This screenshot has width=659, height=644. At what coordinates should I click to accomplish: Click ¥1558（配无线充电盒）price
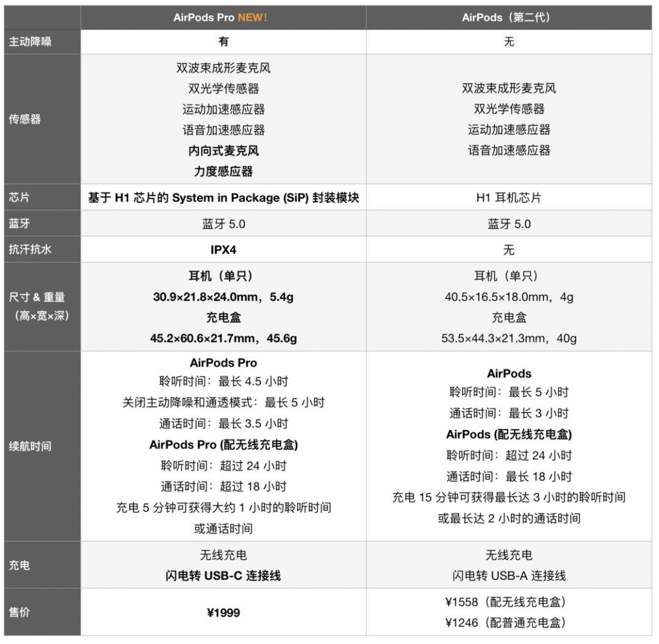[506, 602]
